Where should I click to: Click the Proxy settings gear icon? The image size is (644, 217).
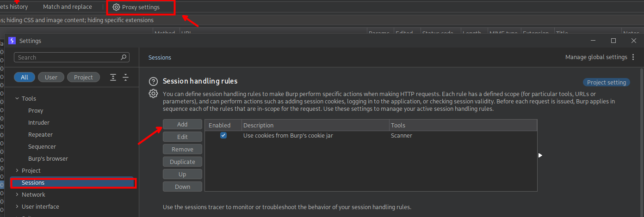coord(116,7)
